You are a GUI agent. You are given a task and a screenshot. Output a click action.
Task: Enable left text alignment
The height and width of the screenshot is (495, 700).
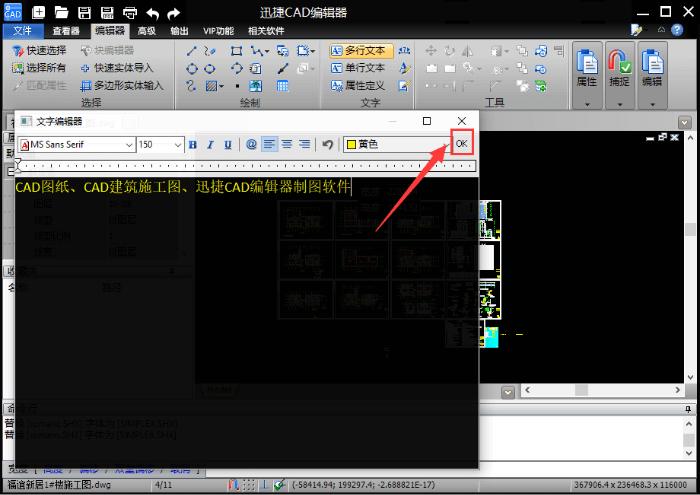[269, 144]
